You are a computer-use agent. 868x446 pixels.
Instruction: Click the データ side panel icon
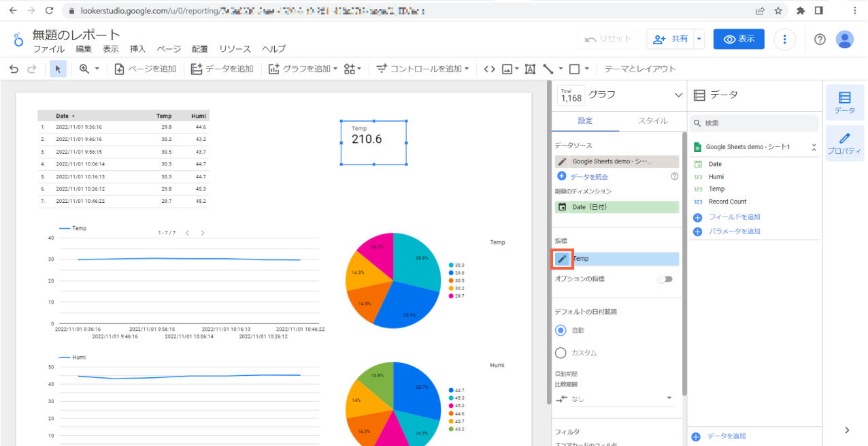pyautogui.click(x=844, y=102)
